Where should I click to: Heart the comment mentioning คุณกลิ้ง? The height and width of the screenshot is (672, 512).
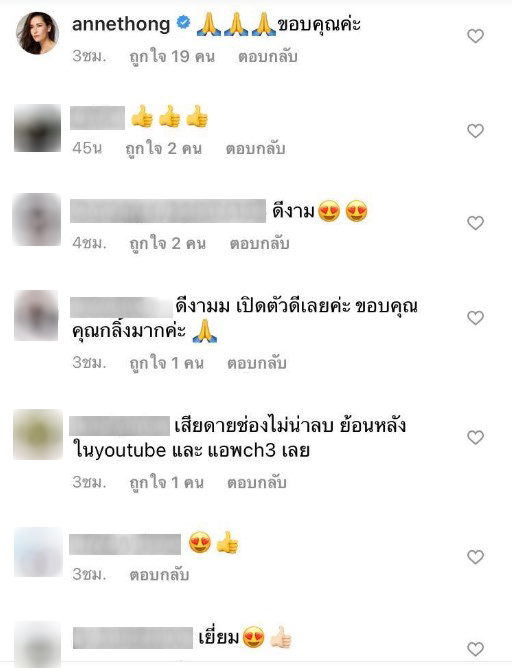[475, 318]
